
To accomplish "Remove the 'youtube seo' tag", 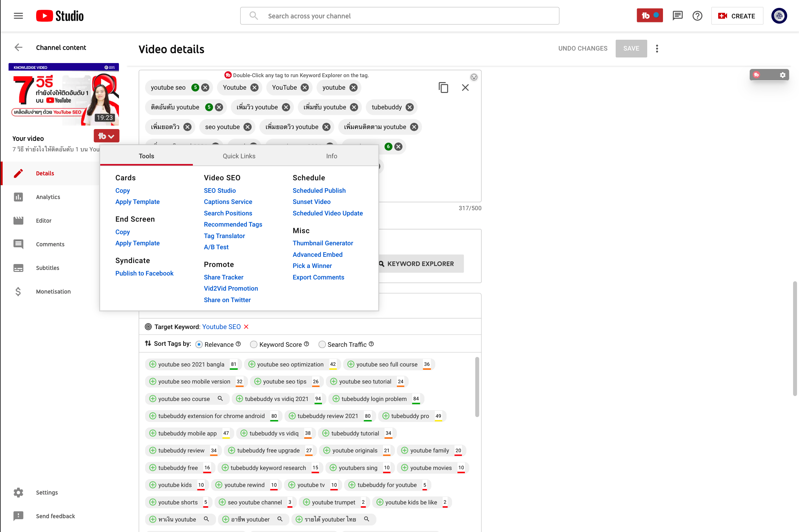I will (x=205, y=88).
